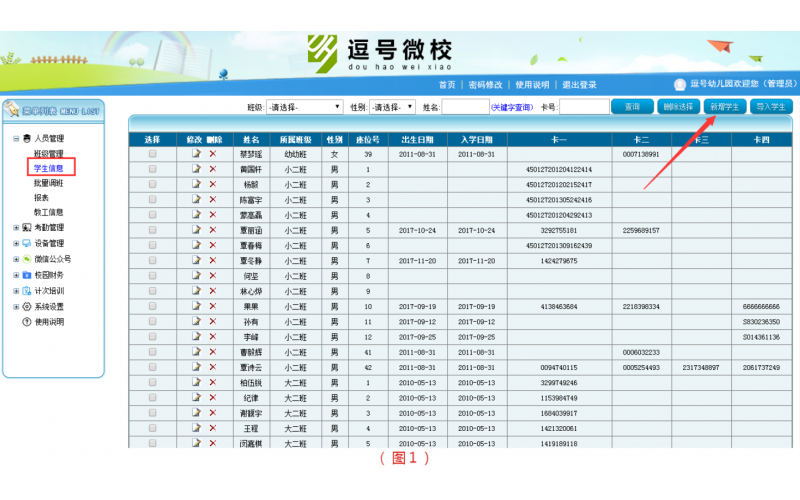Viewport: 800px width, 500px height.
Task: Click the 使用说明 question-mark icon
Action: 27,322
